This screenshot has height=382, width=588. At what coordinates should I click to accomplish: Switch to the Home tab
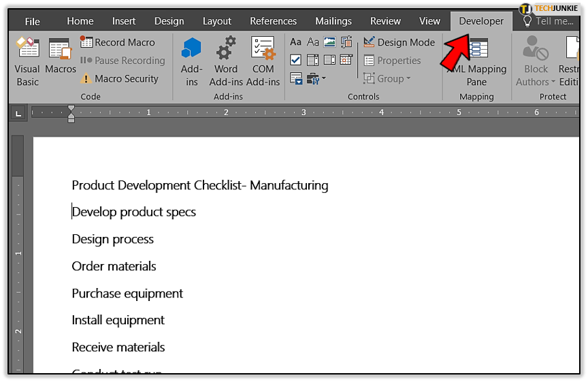(x=80, y=21)
